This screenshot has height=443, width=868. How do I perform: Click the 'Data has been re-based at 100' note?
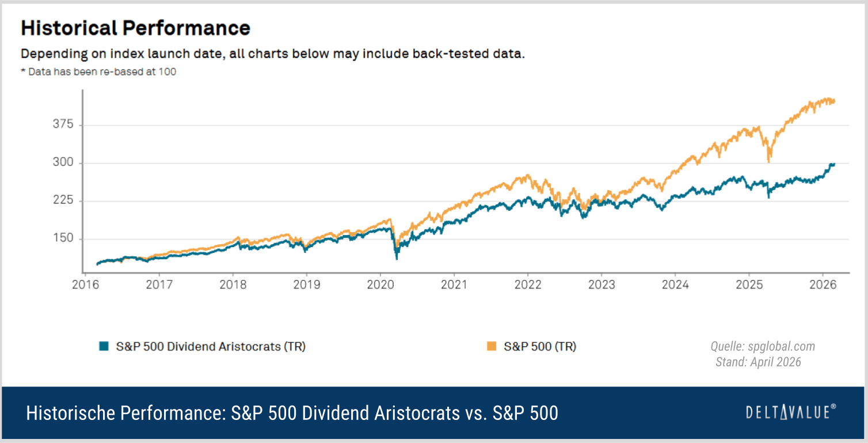point(98,72)
